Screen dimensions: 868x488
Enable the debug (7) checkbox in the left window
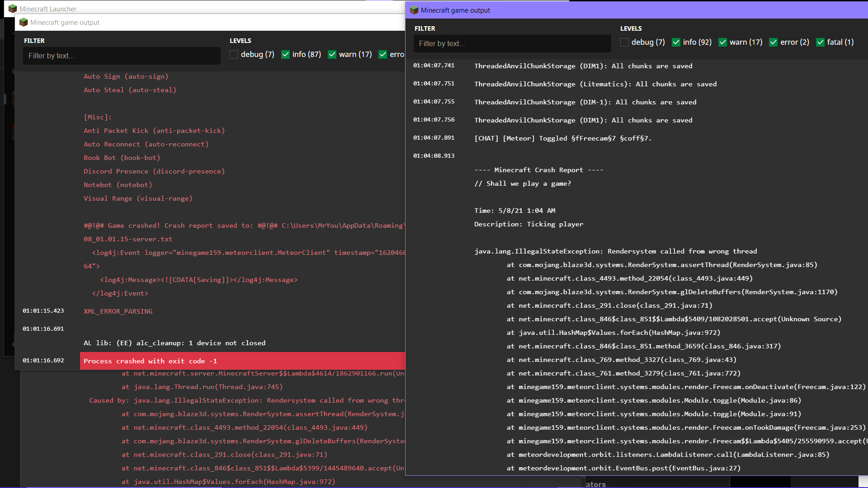pyautogui.click(x=234, y=54)
